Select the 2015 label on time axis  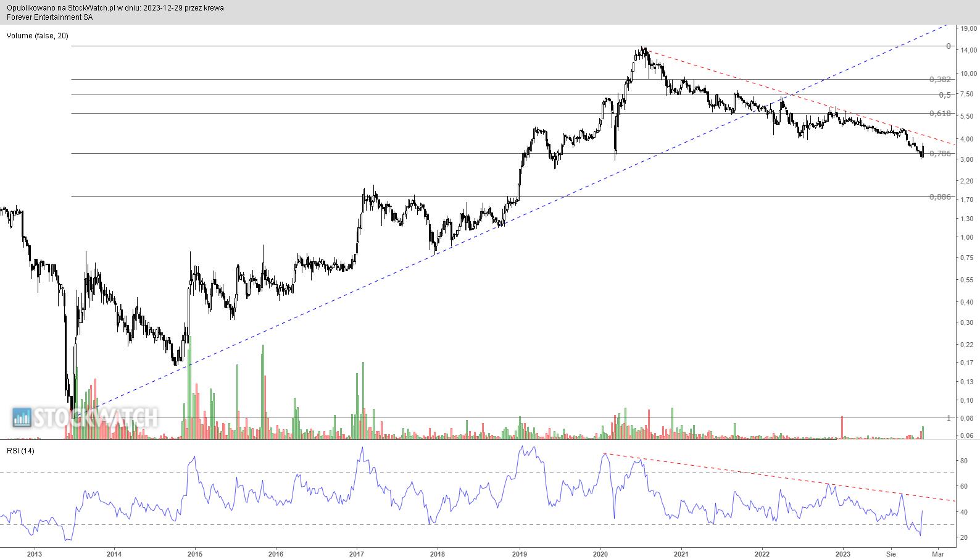click(194, 553)
